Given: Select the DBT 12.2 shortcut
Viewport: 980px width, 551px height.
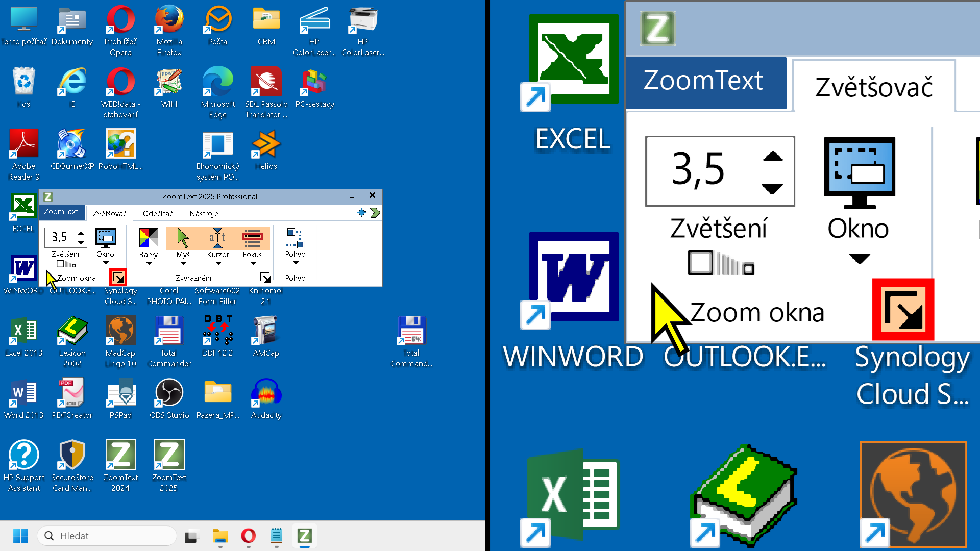Looking at the screenshot, I should (217, 337).
